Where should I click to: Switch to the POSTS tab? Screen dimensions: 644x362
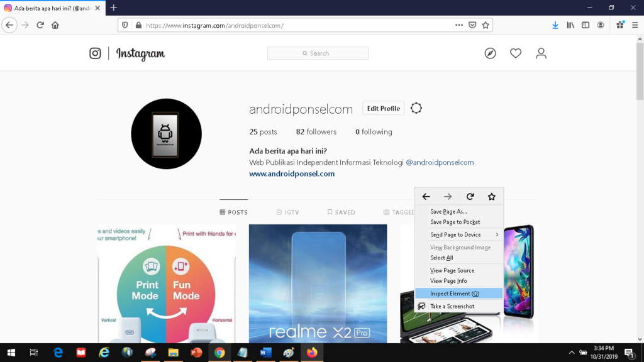(234, 212)
